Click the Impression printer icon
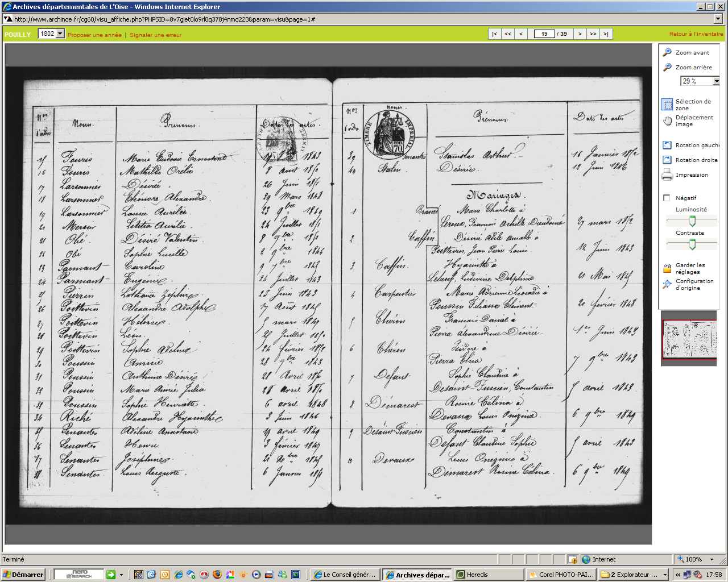728x582 pixels. click(667, 175)
